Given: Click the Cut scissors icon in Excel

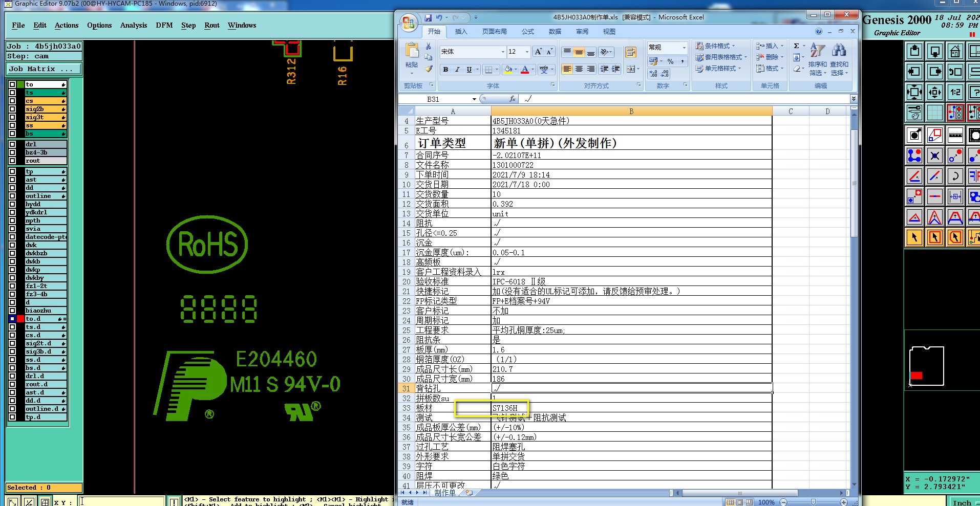Looking at the screenshot, I should [x=429, y=47].
